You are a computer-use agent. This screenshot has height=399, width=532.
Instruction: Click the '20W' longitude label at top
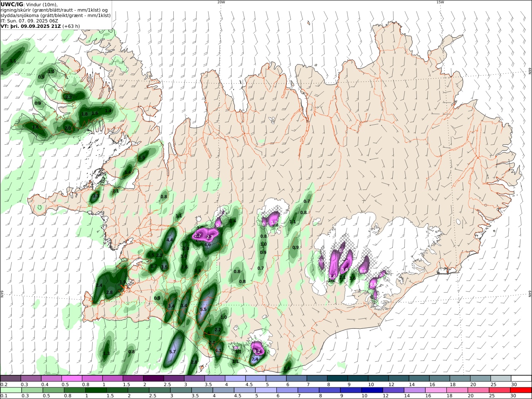[x=221, y=2]
